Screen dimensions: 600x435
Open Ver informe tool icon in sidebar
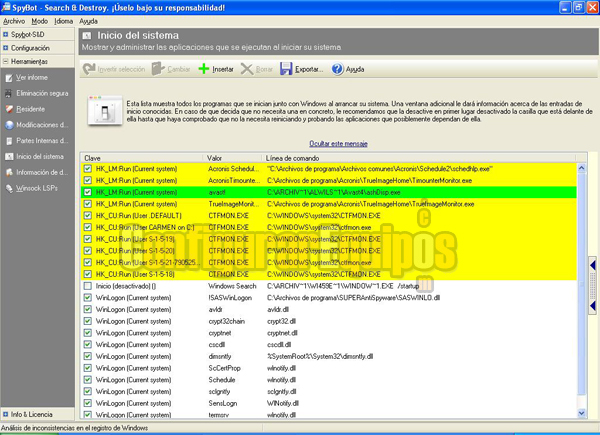click(x=9, y=78)
